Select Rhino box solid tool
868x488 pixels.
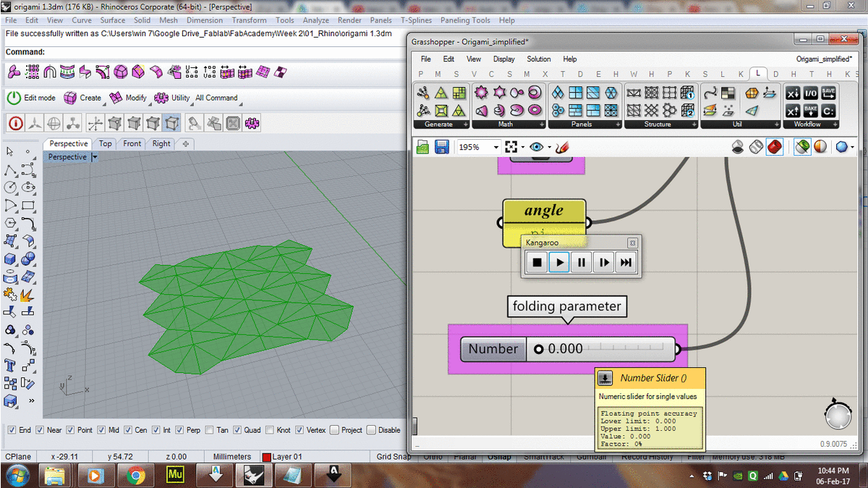(x=10, y=258)
